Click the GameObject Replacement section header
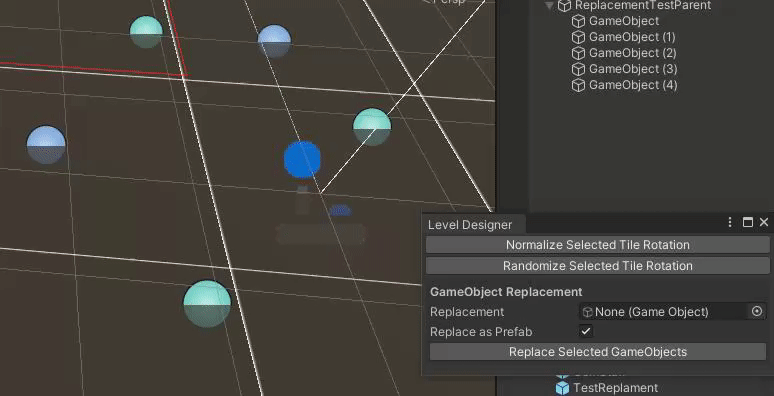The height and width of the screenshot is (396, 774). (506, 292)
